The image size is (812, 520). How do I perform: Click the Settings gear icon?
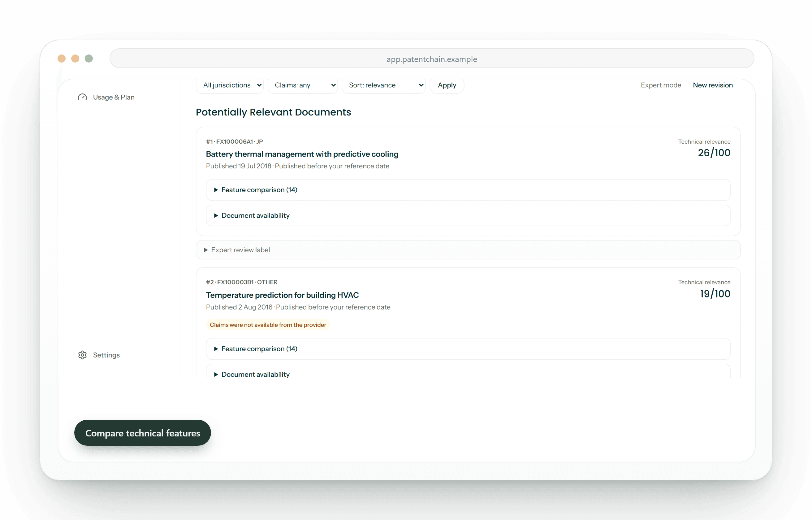tap(82, 355)
